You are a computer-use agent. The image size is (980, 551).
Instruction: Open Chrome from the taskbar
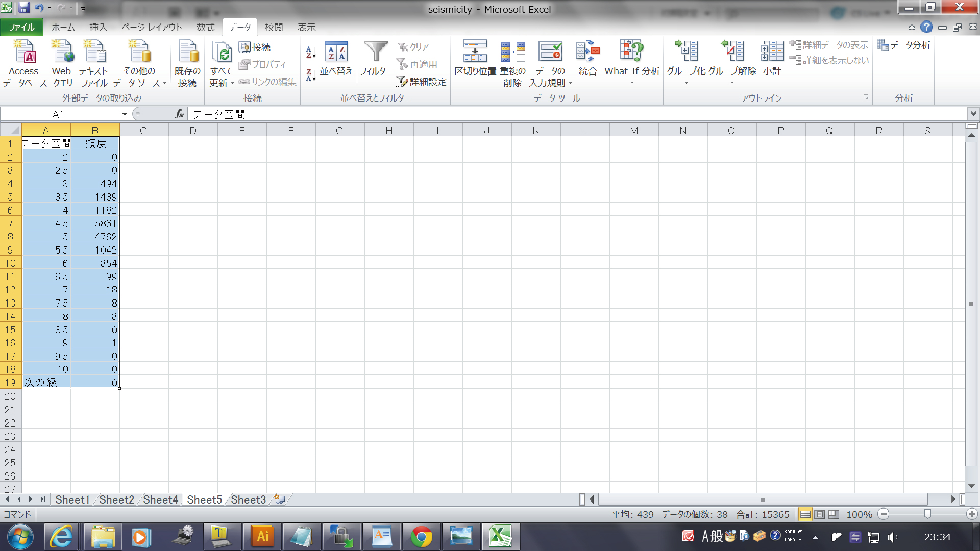click(x=422, y=537)
